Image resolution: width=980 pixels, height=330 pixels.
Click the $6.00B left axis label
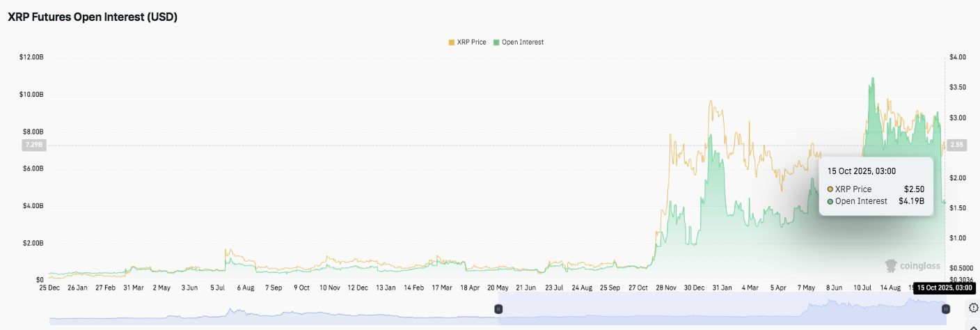click(33, 168)
